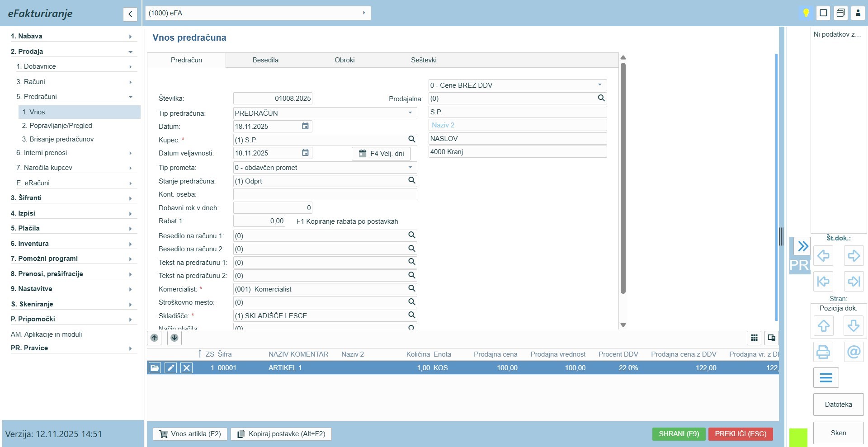Open the Tip predračuna dropdown
Image resolution: width=868 pixels, height=447 pixels.
[x=410, y=113]
